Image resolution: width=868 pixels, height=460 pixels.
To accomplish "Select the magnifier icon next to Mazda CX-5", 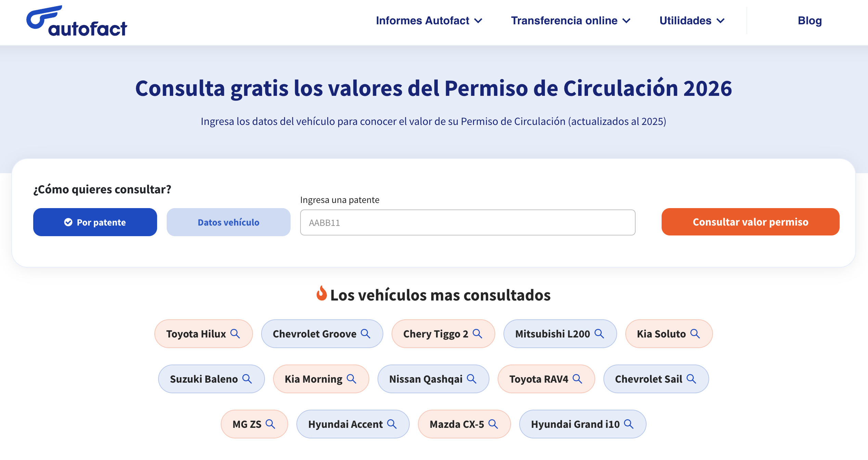I will (x=493, y=424).
